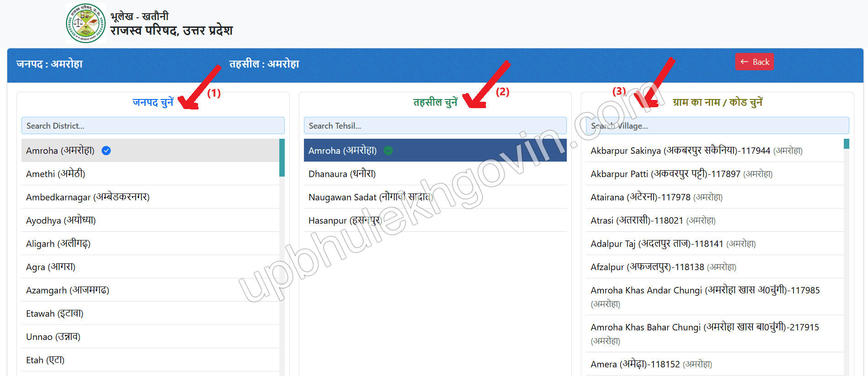This screenshot has height=376, width=868.
Task: Click the green checkmark beside Amroha tehsil
Action: [x=388, y=151]
